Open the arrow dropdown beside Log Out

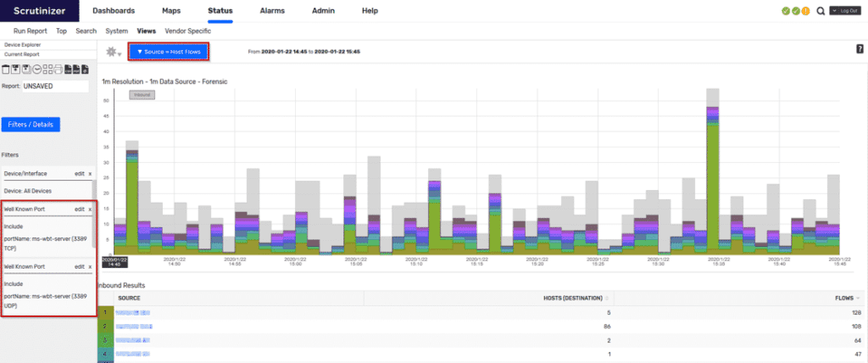[834, 10]
